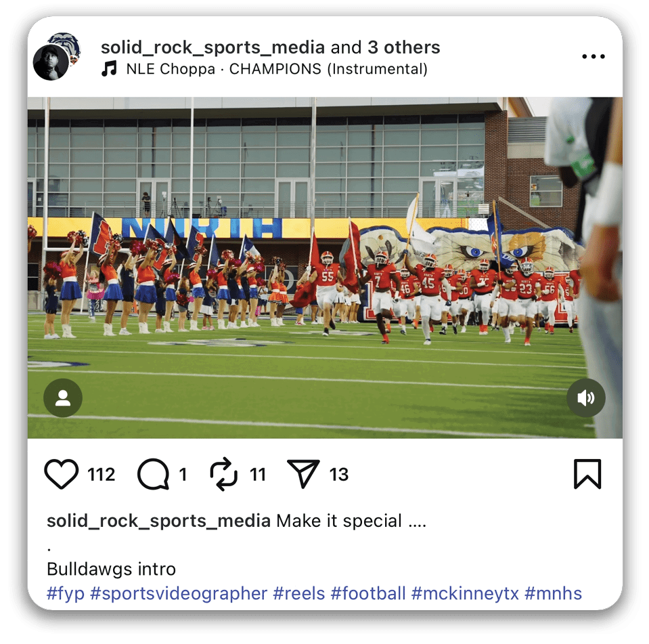Click username in the caption text

point(158,521)
